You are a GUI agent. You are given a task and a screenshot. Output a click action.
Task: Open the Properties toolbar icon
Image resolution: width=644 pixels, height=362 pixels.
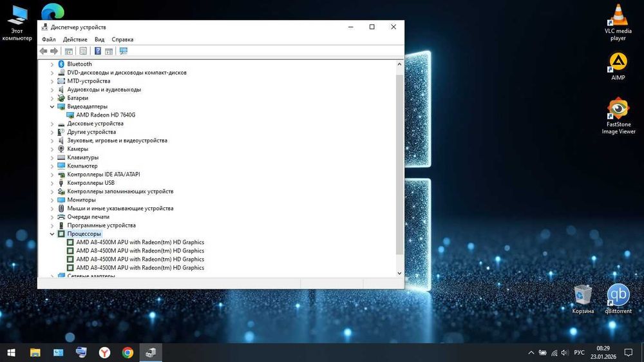(83, 51)
